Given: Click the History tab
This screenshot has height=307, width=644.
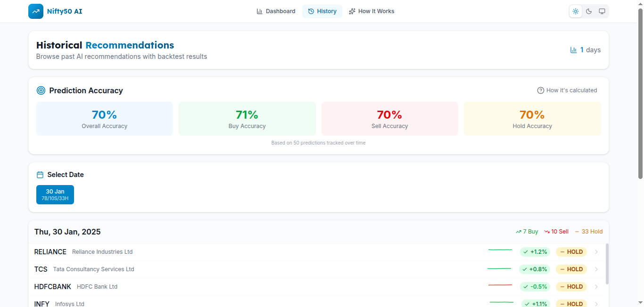Looking at the screenshot, I should coord(322,11).
